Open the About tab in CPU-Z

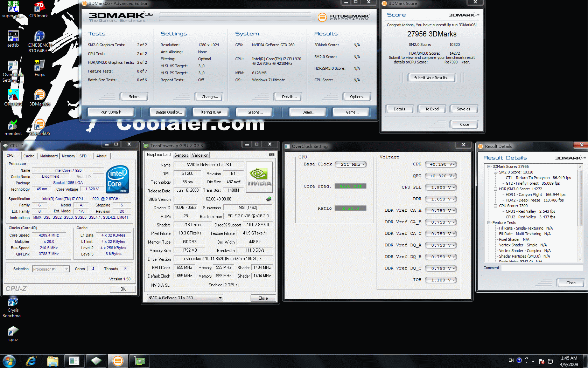(x=101, y=156)
